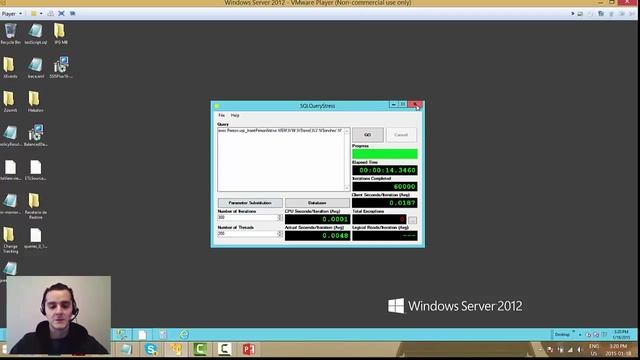Image resolution: width=640 pixels, height=360 pixels.
Task: Click the green Progress bar
Action: [x=385, y=154]
